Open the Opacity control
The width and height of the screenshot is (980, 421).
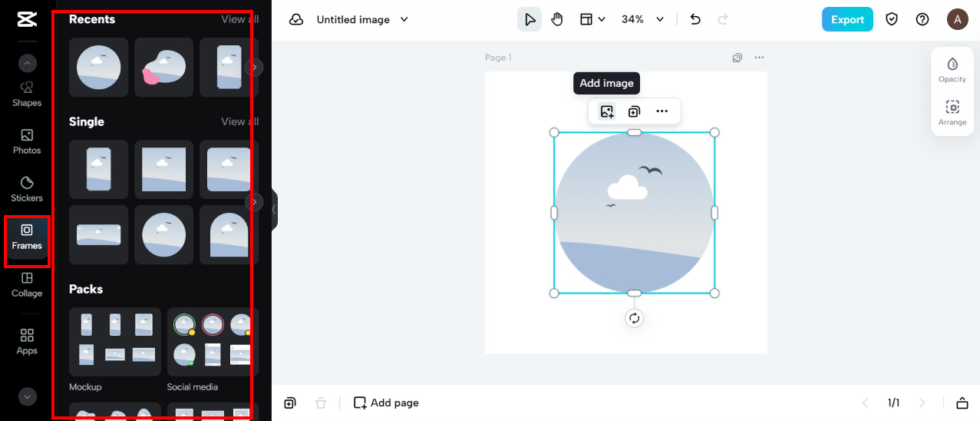[952, 69]
